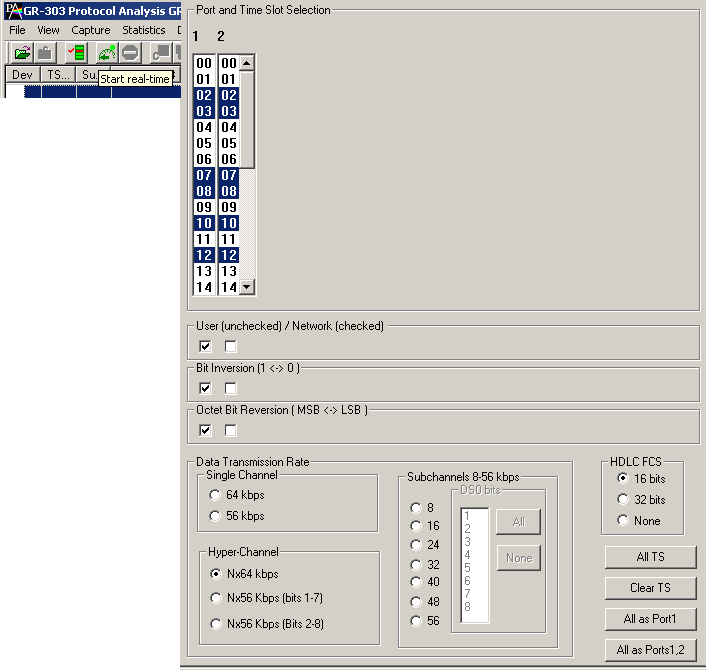Open the green time slot selection list icon
This screenshot has width=706, height=670.
[77, 53]
